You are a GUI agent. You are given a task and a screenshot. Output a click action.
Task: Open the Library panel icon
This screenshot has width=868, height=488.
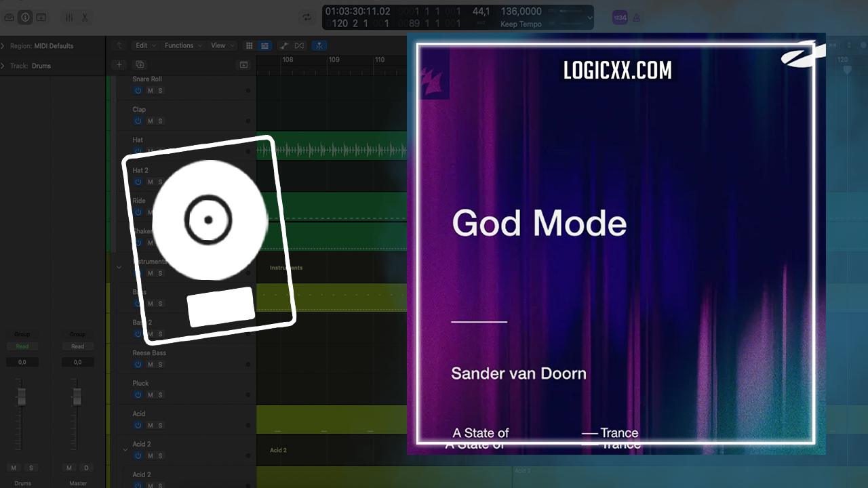pos(10,17)
